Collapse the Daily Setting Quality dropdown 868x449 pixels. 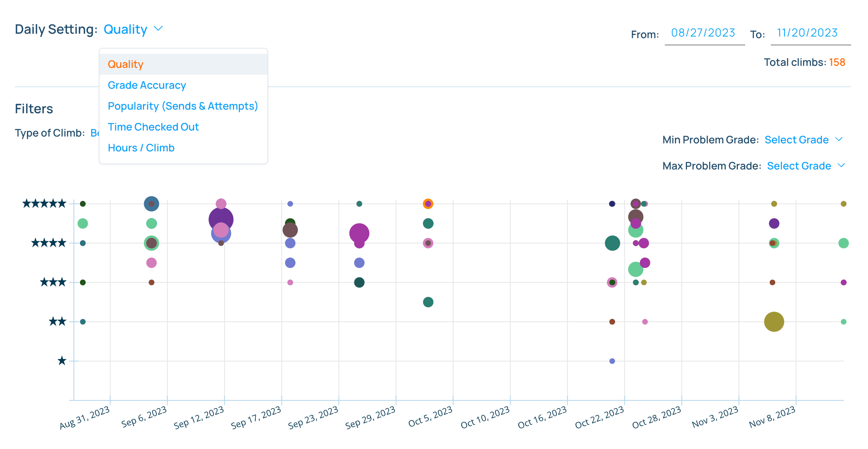125,29
